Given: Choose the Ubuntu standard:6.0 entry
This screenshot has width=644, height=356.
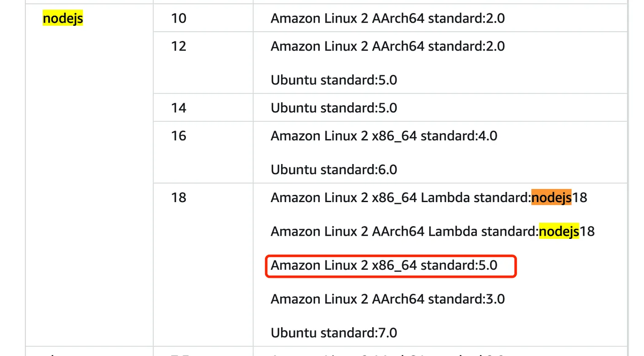Looking at the screenshot, I should click(333, 170).
